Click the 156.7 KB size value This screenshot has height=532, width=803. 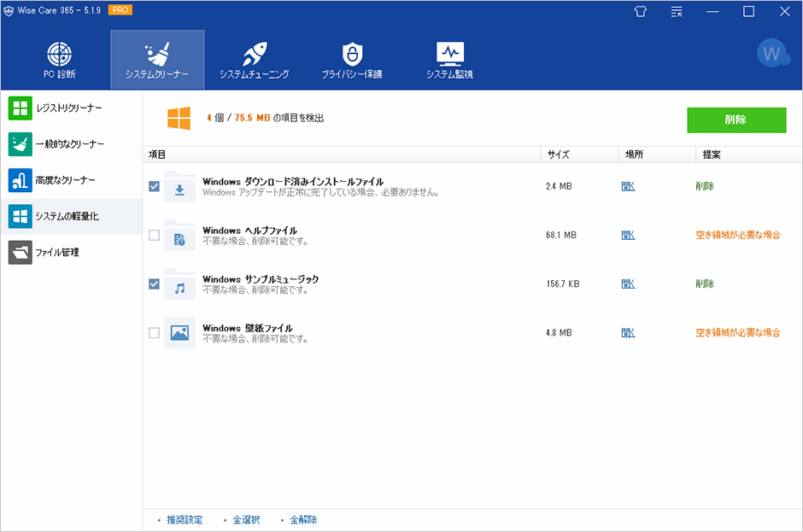click(562, 284)
